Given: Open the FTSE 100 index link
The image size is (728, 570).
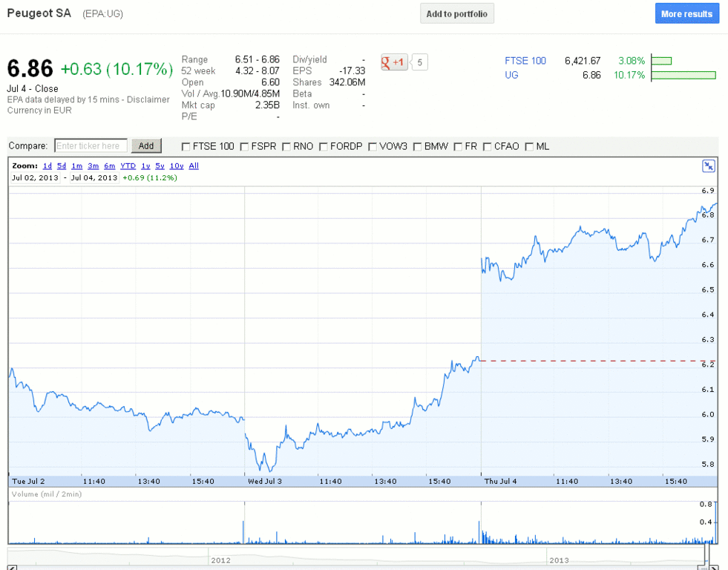Looking at the screenshot, I should (x=525, y=61).
